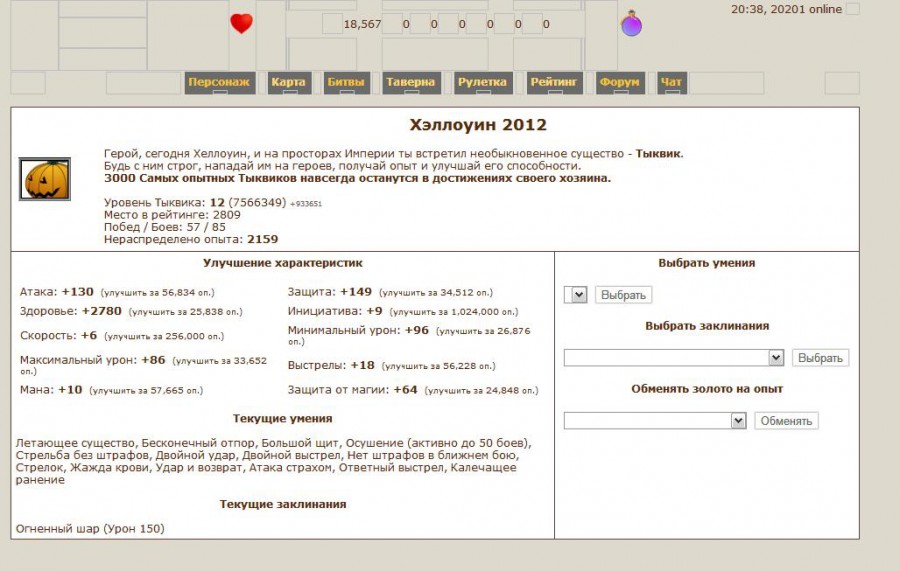900x571 pixels.
Task: Expand the skills dropdown under Выбрать умения
Action: [576, 295]
